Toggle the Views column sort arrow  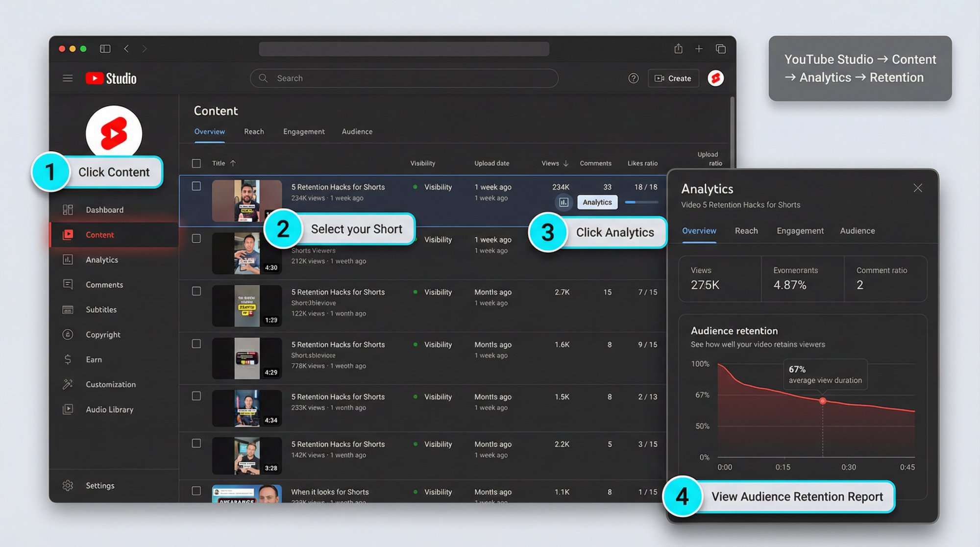coord(566,163)
